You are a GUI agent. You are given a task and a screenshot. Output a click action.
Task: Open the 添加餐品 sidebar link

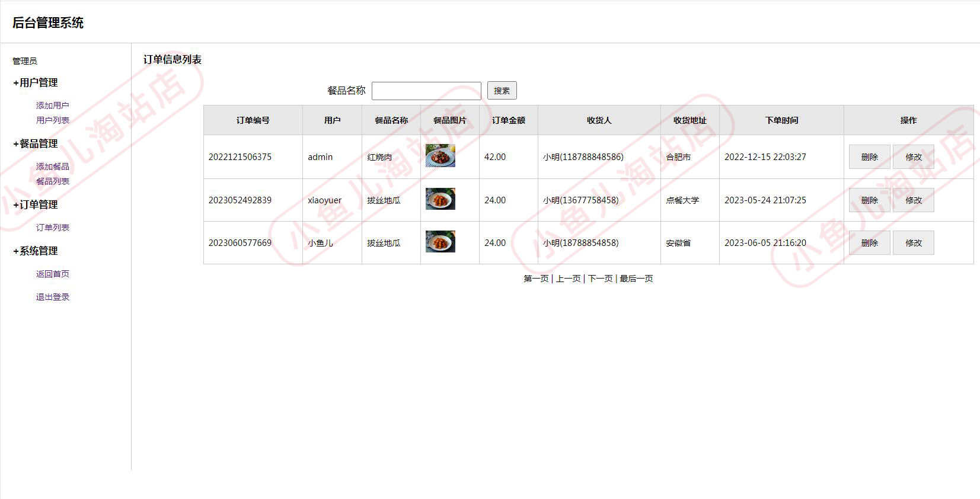pos(52,167)
